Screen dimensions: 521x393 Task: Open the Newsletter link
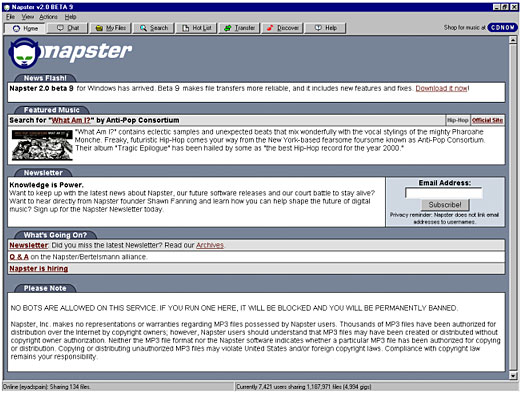coord(29,245)
